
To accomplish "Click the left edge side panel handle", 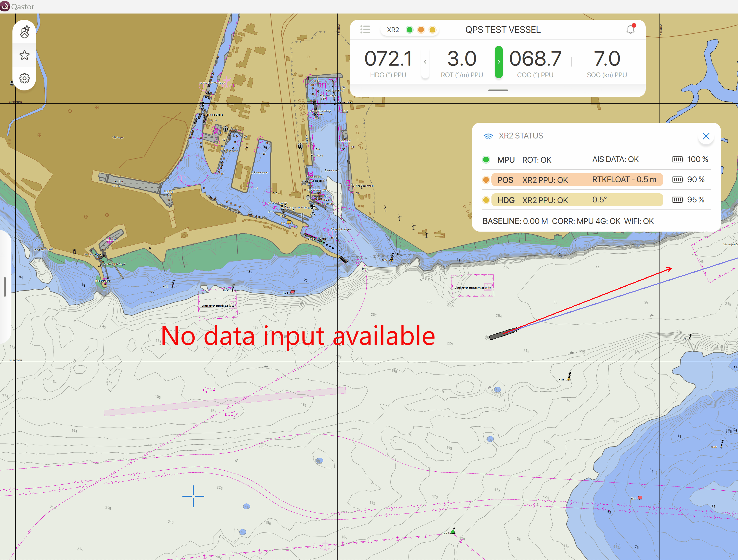I will [x=5, y=286].
